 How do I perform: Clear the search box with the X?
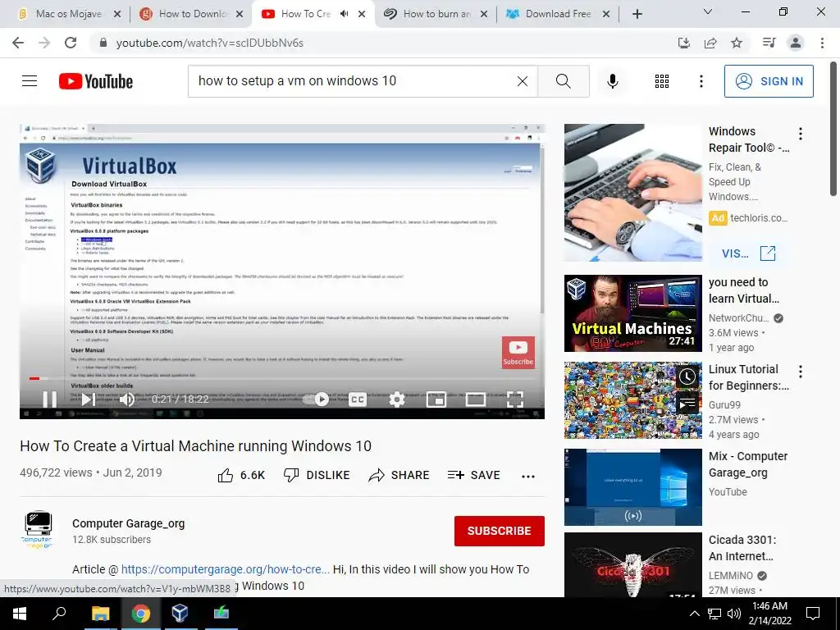coord(523,81)
